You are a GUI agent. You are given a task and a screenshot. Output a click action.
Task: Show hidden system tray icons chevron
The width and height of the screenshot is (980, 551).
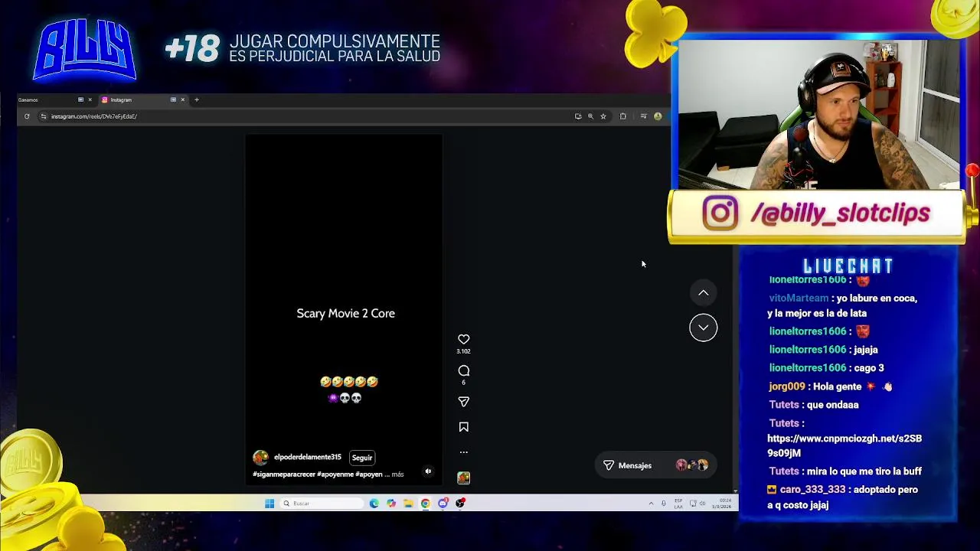651,503
